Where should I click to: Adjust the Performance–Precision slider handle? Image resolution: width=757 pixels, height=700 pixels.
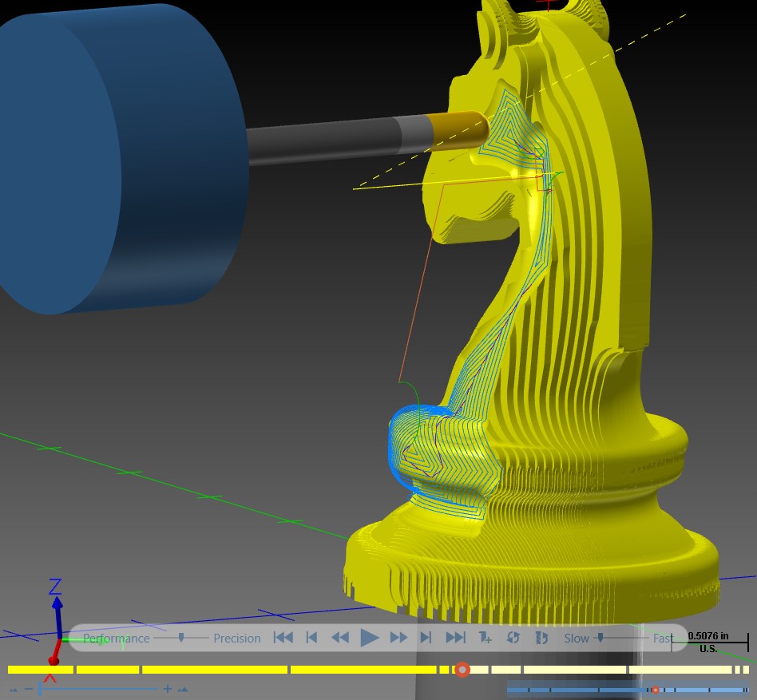[x=181, y=638]
